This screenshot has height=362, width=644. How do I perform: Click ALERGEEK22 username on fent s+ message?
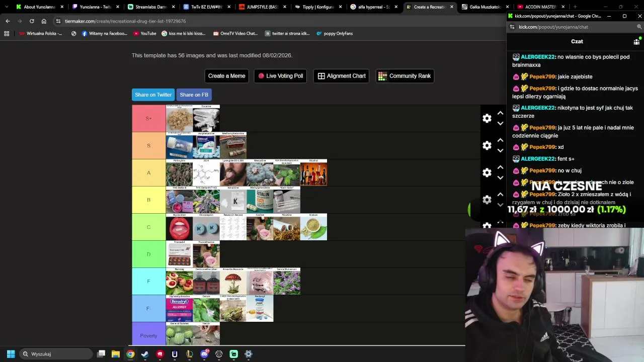click(538, 159)
